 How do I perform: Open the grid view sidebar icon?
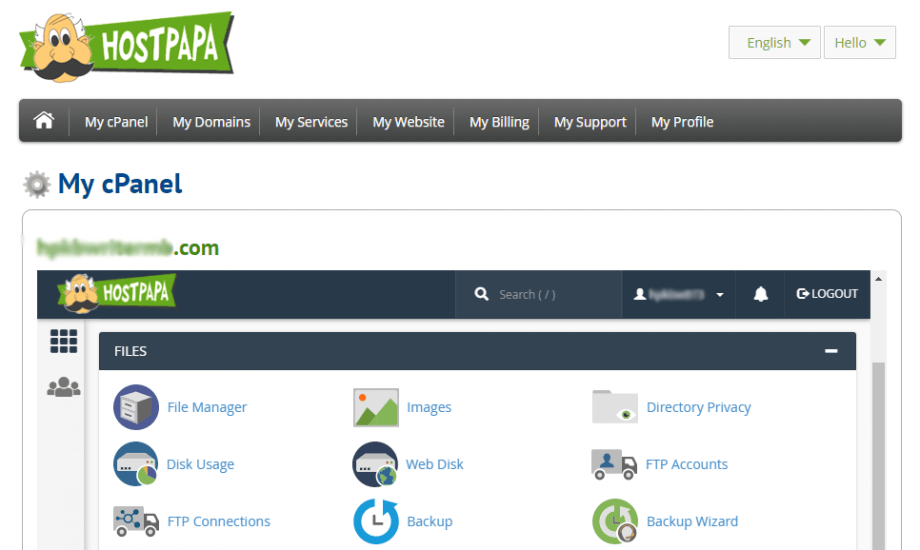point(63,341)
